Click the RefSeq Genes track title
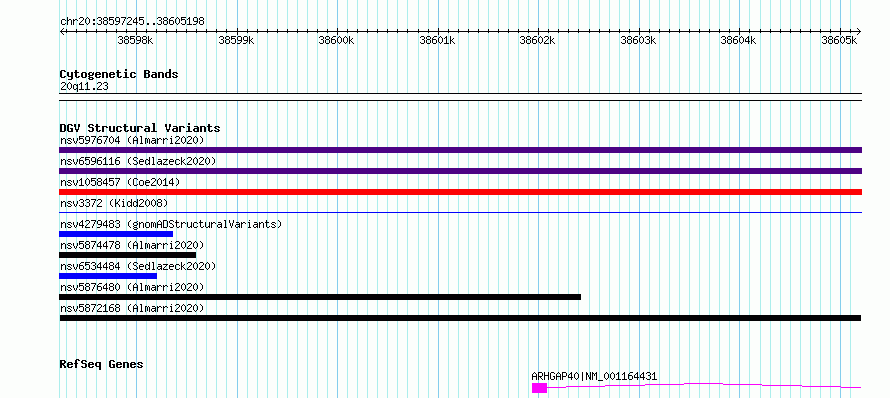The height and width of the screenshot is (398, 890). click(x=101, y=364)
